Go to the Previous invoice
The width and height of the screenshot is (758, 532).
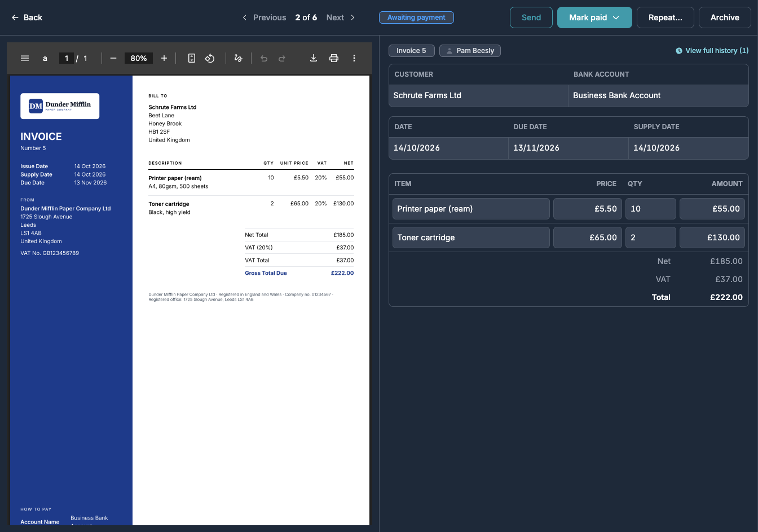coord(264,17)
